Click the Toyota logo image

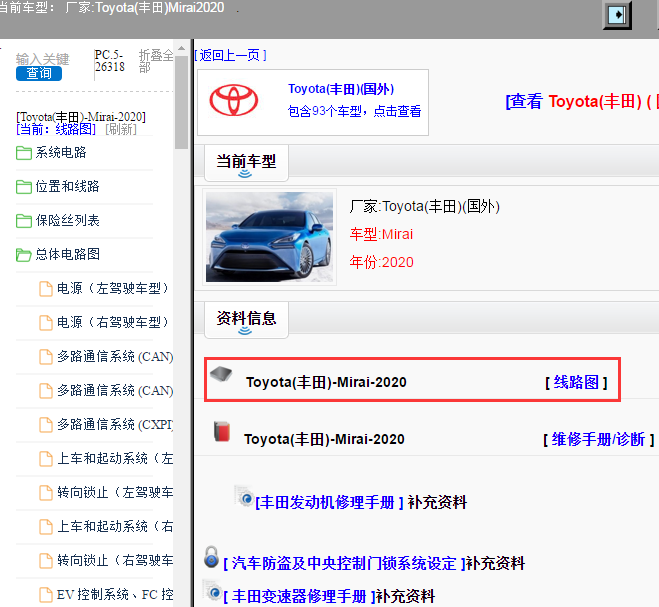tap(234, 100)
